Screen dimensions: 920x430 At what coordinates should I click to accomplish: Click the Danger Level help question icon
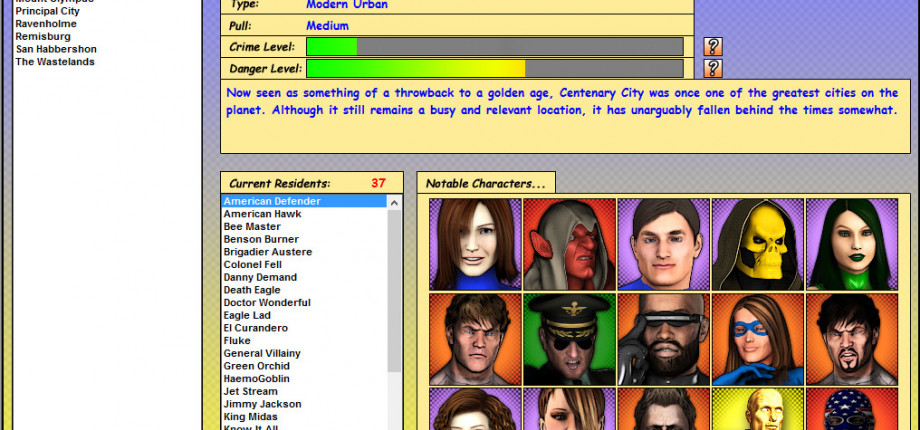click(712, 68)
